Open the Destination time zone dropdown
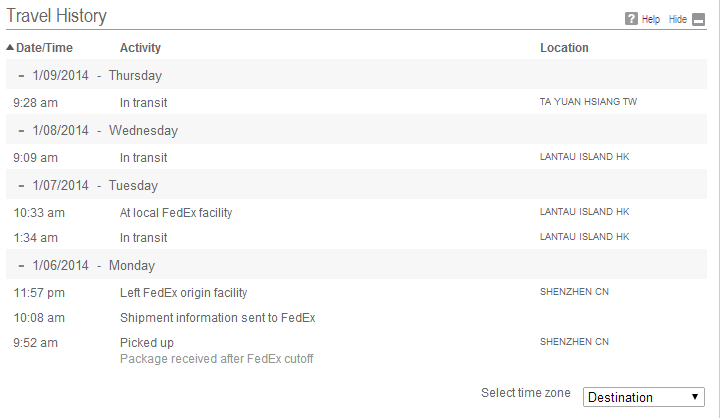 (x=643, y=397)
